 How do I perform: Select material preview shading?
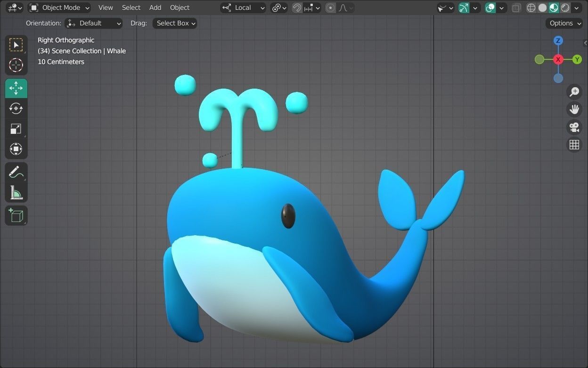tap(554, 8)
